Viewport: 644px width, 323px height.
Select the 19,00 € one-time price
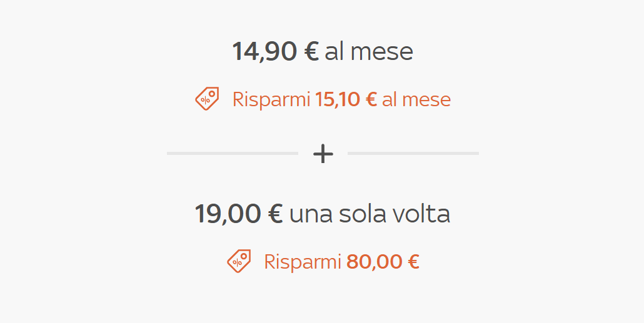coord(239,214)
